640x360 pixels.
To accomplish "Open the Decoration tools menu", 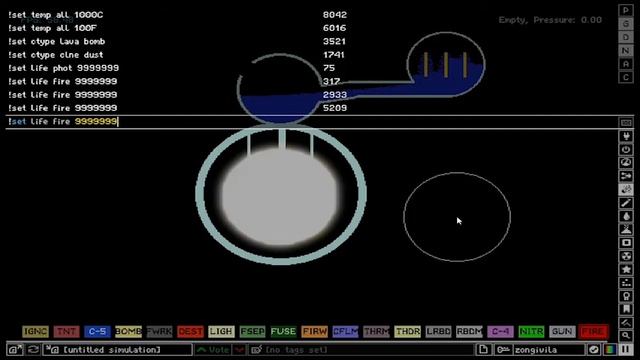I will pos(626,322).
